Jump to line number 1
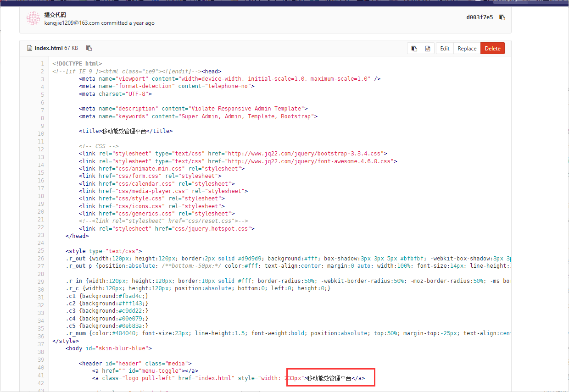This screenshot has height=392, width=569. [x=42, y=64]
